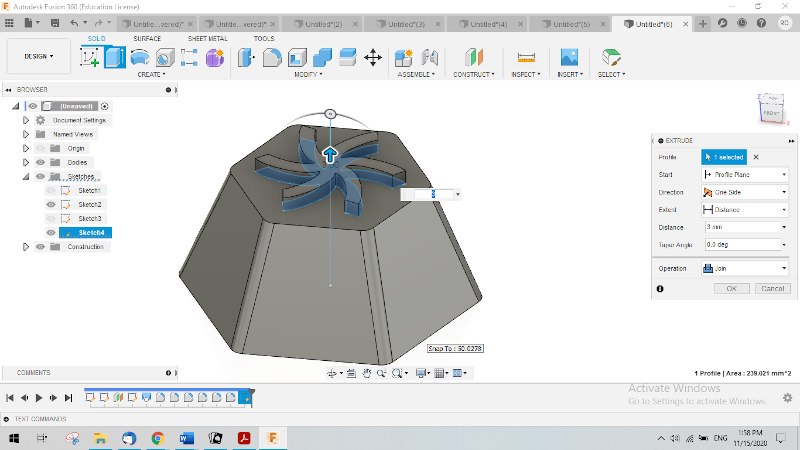Launch the Create Form tool
Screen dimensions: 800x450
pyautogui.click(x=215, y=58)
